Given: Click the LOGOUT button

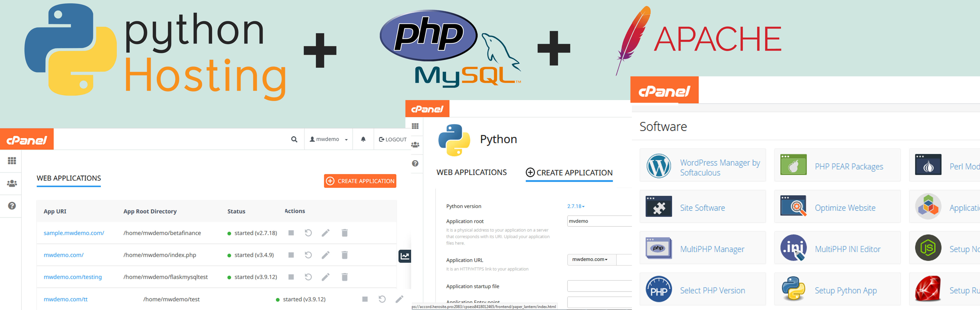Looking at the screenshot, I should tap(393, 139).
